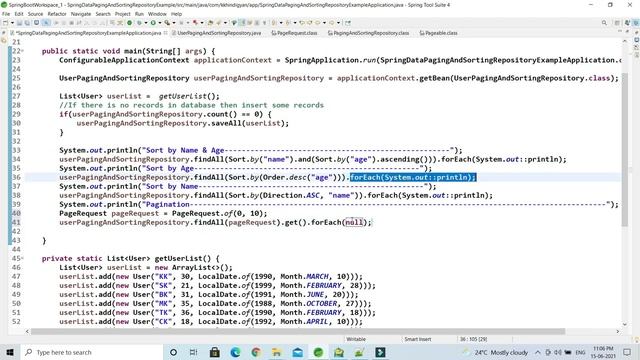Switch to the Spring perspective icon
Image resolution: width=640 pixels, height=360 pixels.
tap(636, 23)
